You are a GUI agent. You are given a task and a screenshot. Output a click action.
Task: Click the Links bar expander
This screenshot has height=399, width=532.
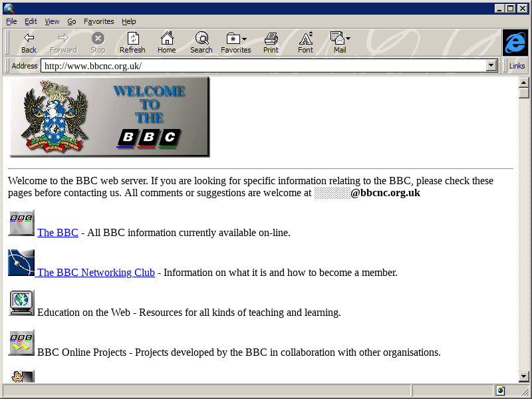pyautogui.click(x=517, y=66)
